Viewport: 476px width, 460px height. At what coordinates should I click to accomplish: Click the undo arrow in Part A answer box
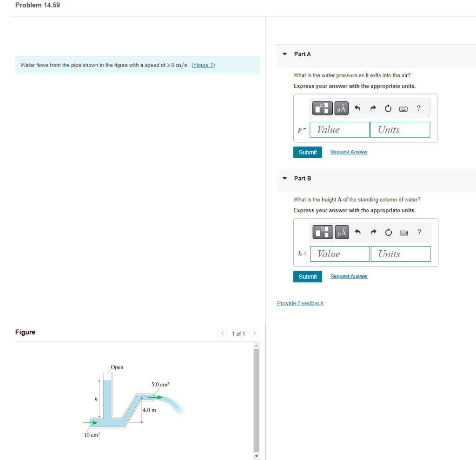pos(357,108)
